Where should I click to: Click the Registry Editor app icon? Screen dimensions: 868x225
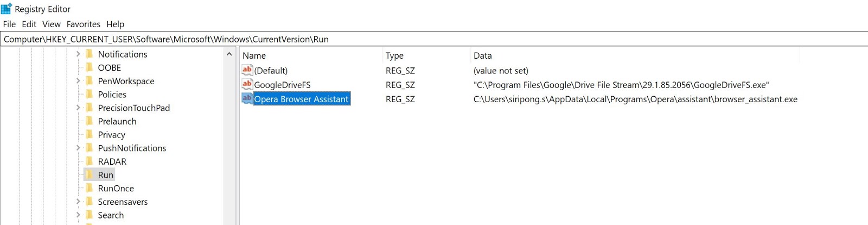click(7, 9)
